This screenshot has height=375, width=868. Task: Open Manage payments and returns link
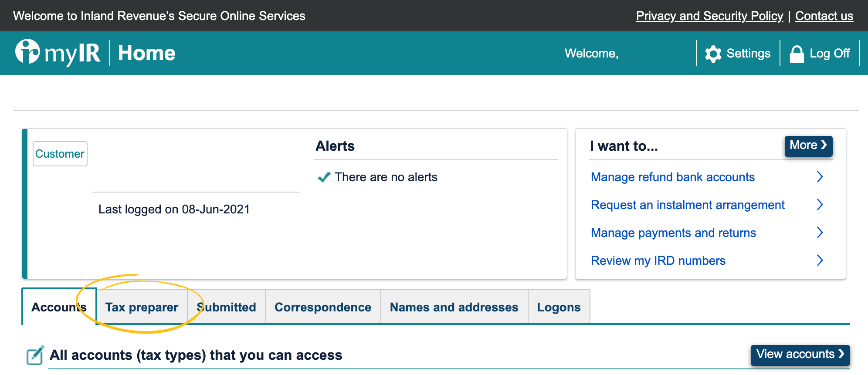tap(673, 233)
